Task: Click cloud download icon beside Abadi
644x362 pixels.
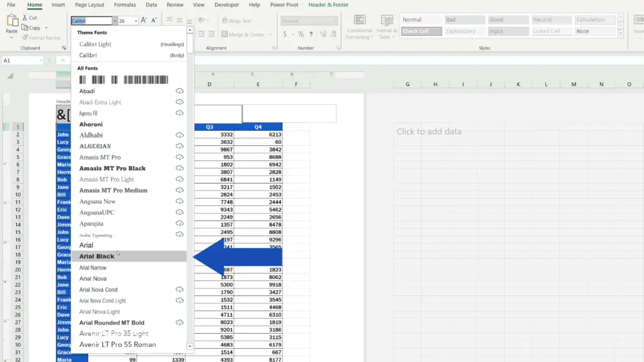Action: point(179,90)
